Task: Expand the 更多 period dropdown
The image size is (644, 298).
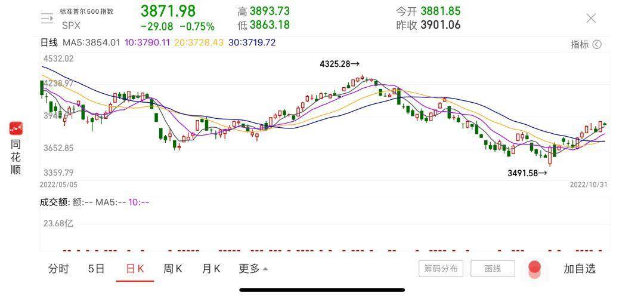Action: click(x=253, y=269)
